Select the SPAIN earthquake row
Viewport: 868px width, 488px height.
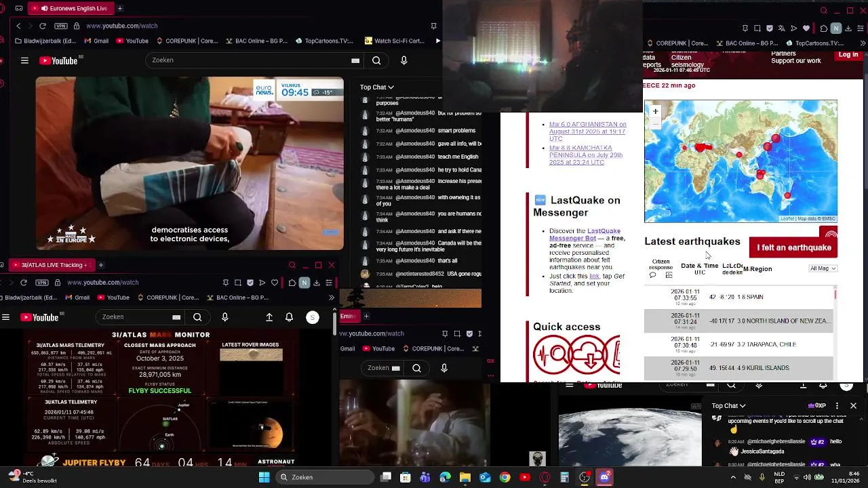pyautogui.click(x=738, y=297)
